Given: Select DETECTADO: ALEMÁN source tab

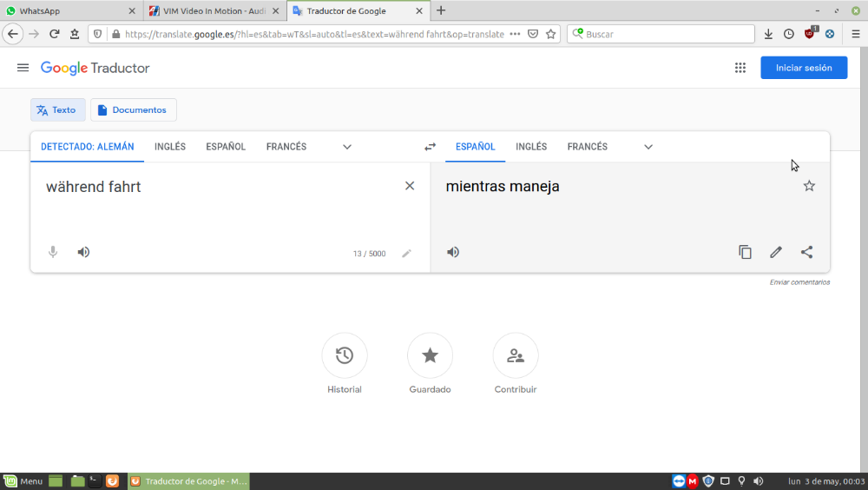Looking at the screenshot, I should [88, 147].
